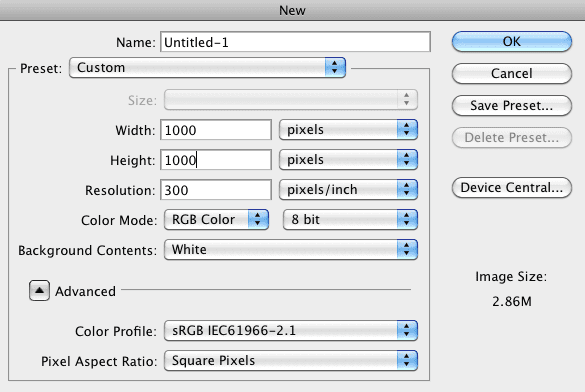Viewport: 585px width, 392px height.
Task: Collapse the Advanced section triangle button
Action: 39,291
